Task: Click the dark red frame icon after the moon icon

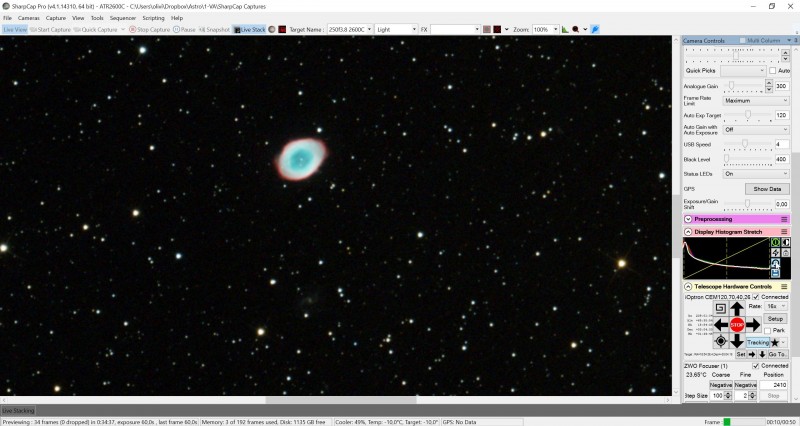Action: [282, 30]
